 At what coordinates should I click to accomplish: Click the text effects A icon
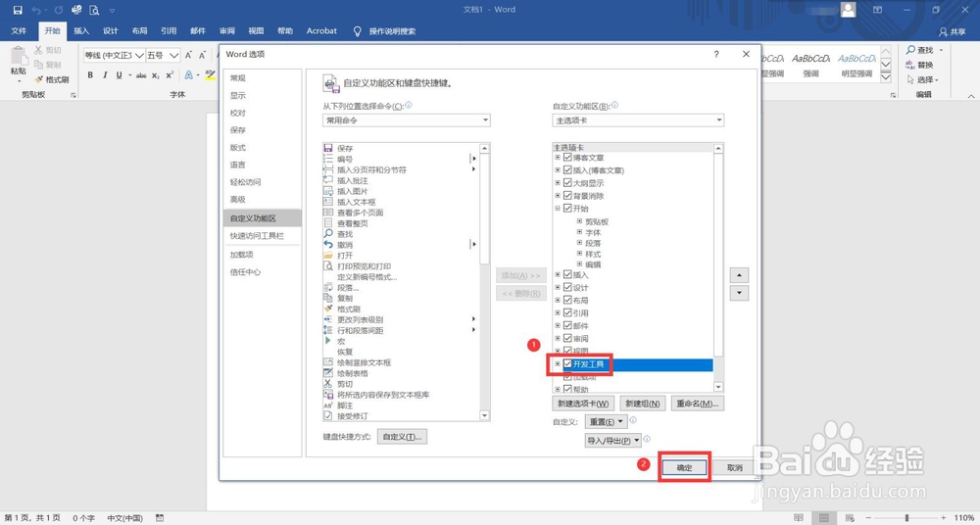[x=188, y=75]
